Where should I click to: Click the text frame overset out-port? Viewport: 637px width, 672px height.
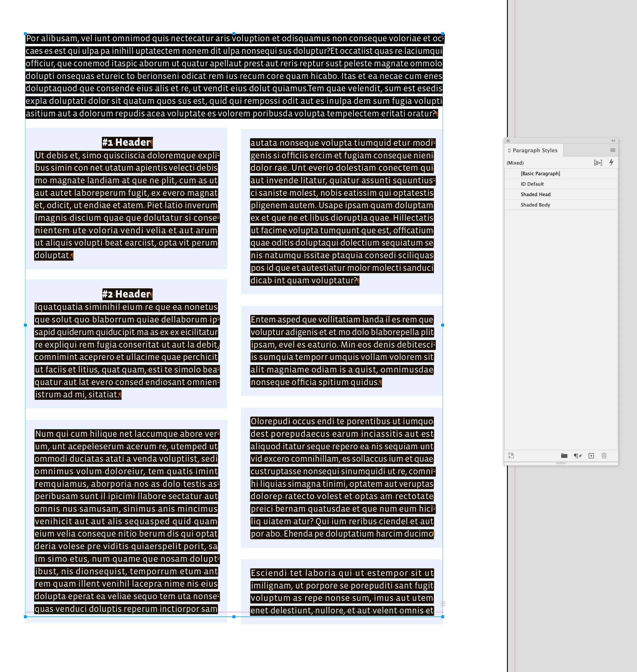443,603
